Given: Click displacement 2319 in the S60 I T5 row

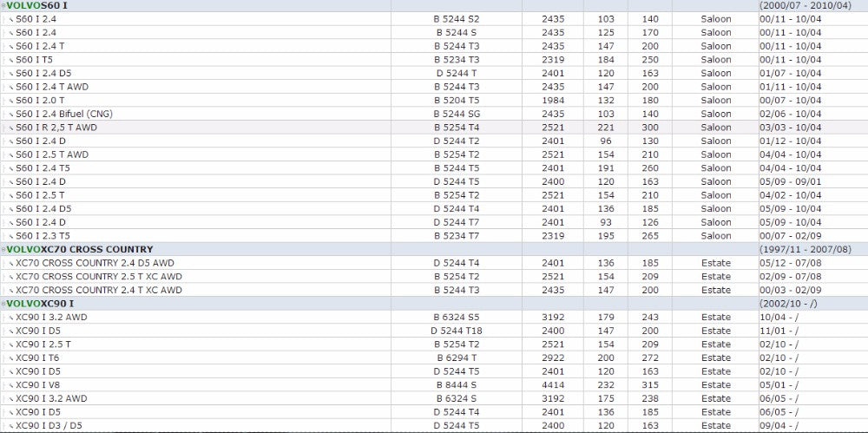Looking at the screenshot, I should click(x=553, y=60).
